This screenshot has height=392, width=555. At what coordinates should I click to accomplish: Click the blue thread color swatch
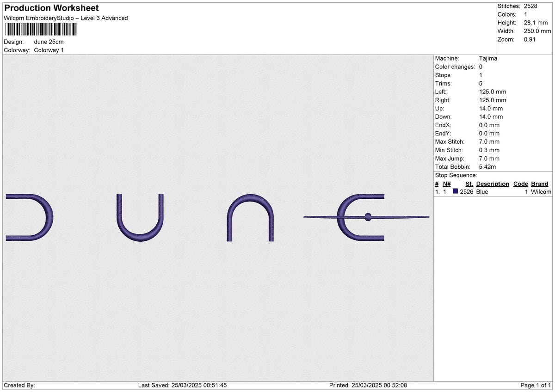click(x=456, y=191)
